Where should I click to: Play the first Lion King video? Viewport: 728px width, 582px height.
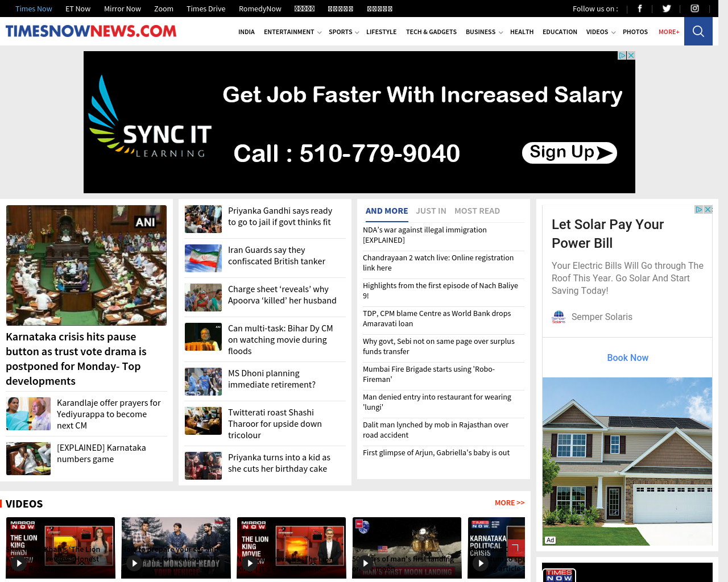point(19,563)
